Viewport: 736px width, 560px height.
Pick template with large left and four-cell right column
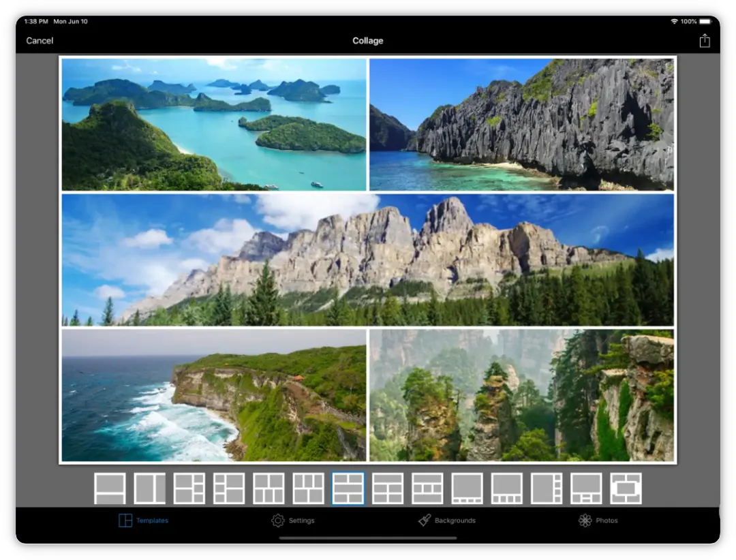pyautogui.click(x=547, y=488)
